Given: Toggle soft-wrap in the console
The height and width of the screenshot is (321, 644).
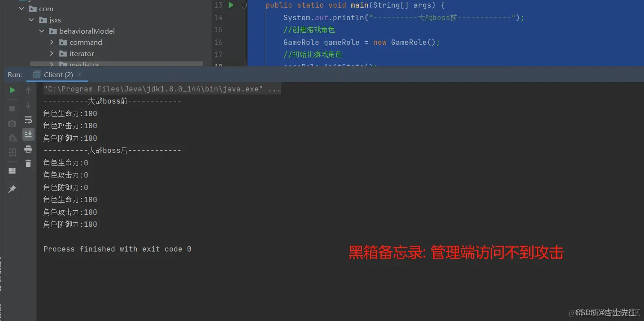Looking at the screenshot, I should click(x=28, y=120).
